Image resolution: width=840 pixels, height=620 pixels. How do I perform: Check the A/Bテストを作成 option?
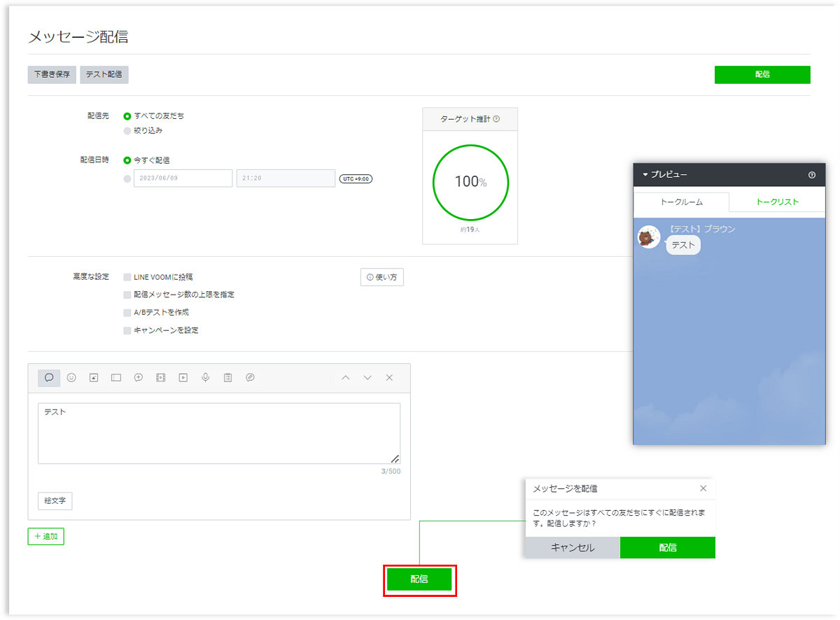point(127,313)
